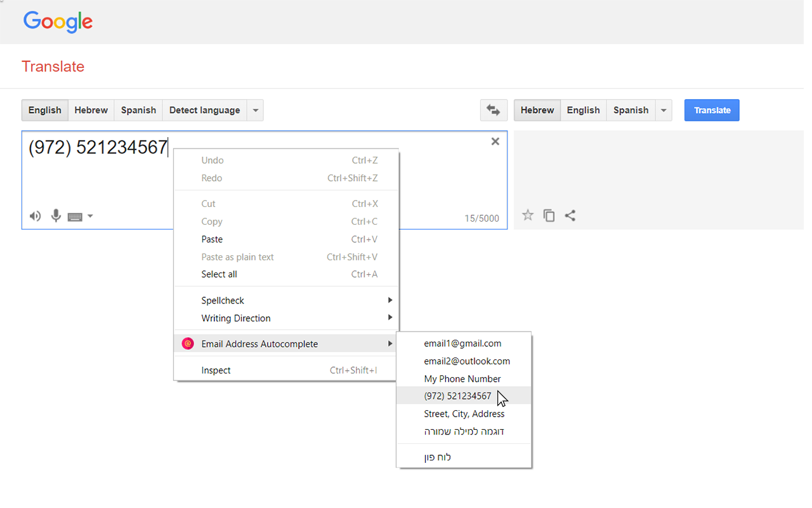
Task: Choose Select all from the context menu
Action: 287,274
